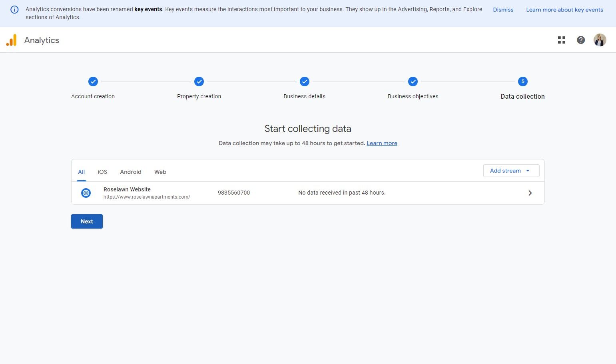Click the Property creation step checkmark

pyautogui.click(x=199, y=82)
